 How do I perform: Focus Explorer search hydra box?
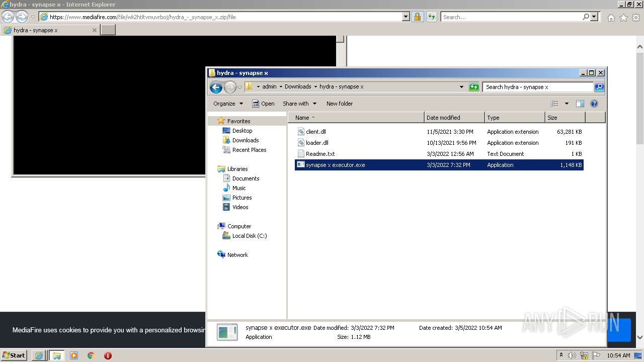tap(538, 87)
